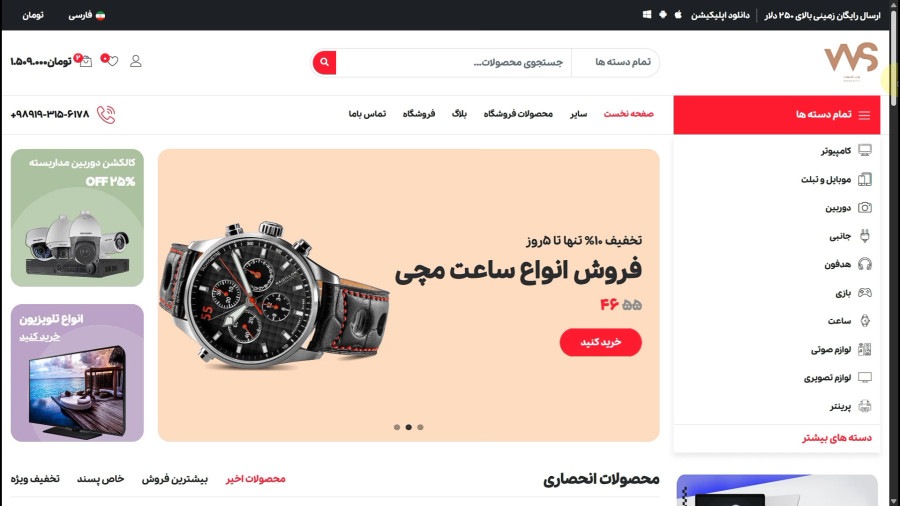Image resolution: width=900 pixels, height=506 pixels.
Task: Select the first slider dot indicator
Action: click(397, 427)
